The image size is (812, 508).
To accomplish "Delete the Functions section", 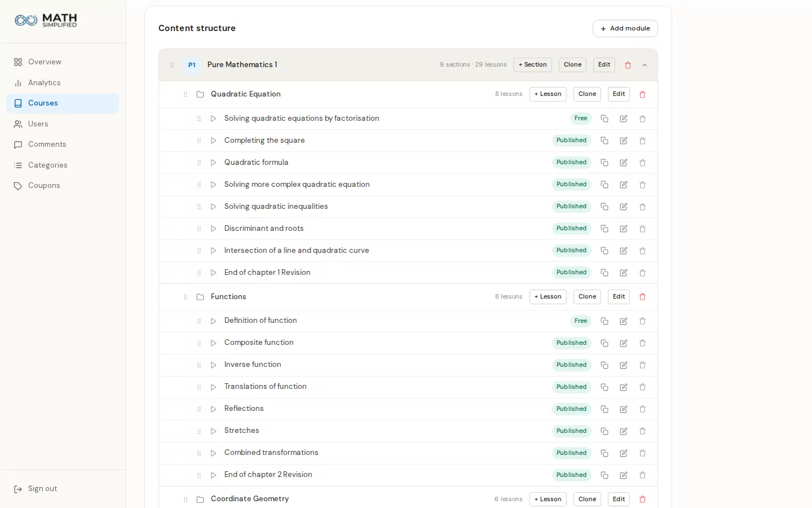I will click(x=642, y=297).
